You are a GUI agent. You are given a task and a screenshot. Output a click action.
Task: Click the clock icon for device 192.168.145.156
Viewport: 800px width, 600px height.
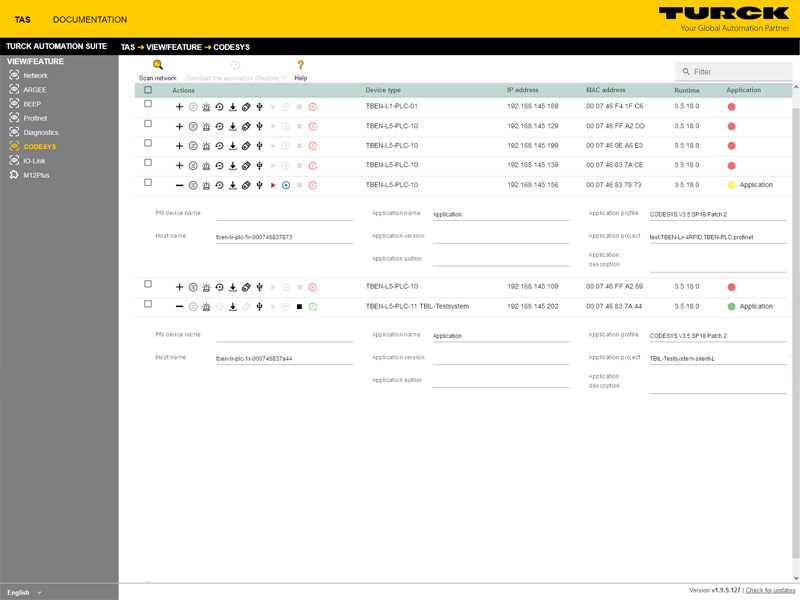tap(313, 185)
